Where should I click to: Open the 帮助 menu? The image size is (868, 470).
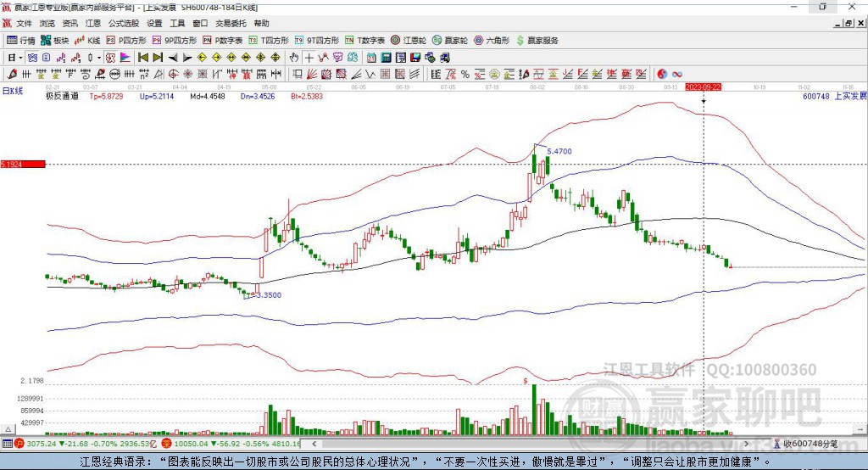[261, 23]
